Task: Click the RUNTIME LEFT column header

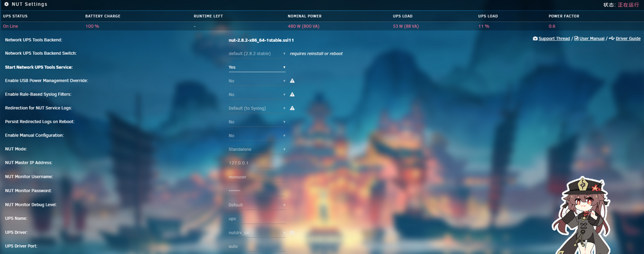Action: 208,17
